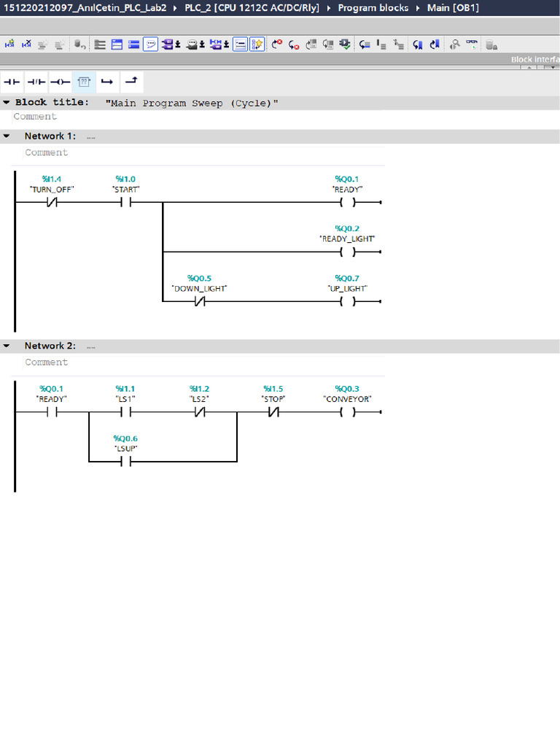Click the database lock toolbar icon
This screenshot has height=747, width=560.
491,45
